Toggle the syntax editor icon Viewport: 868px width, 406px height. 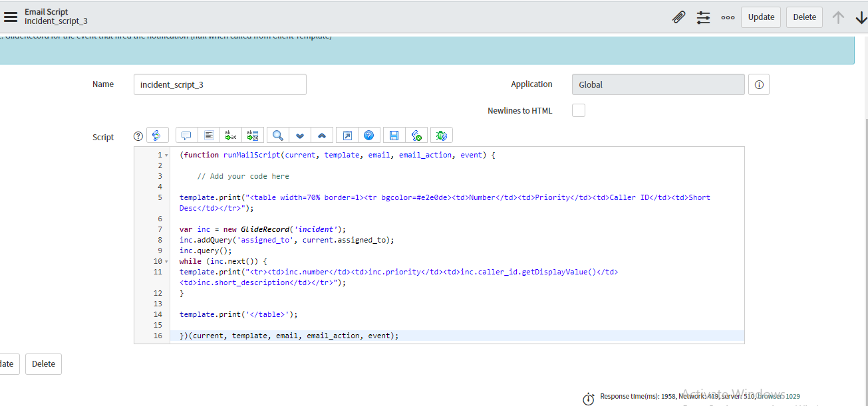click(x=157, y=136)
